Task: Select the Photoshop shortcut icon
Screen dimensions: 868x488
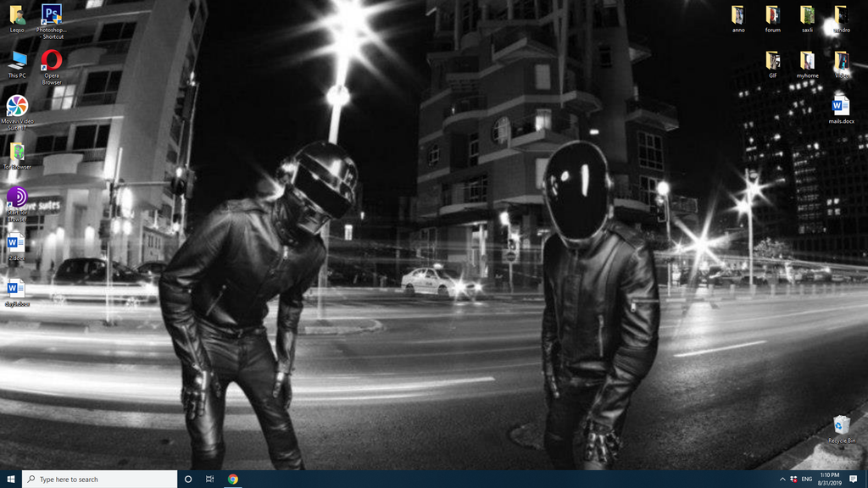Action: (52, 21)
